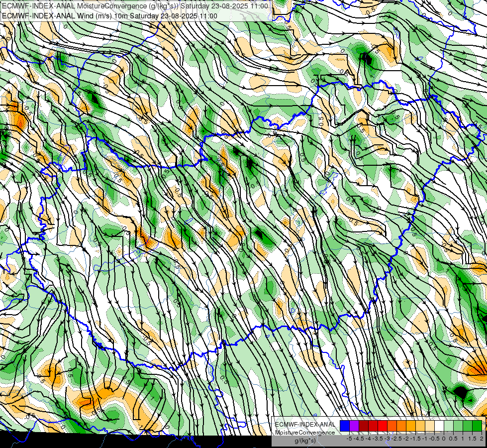This screenshot has height=448, width=487.
Task: Click the purple legend color swatch
Action: pyautogui.click(x=354, y=426)
